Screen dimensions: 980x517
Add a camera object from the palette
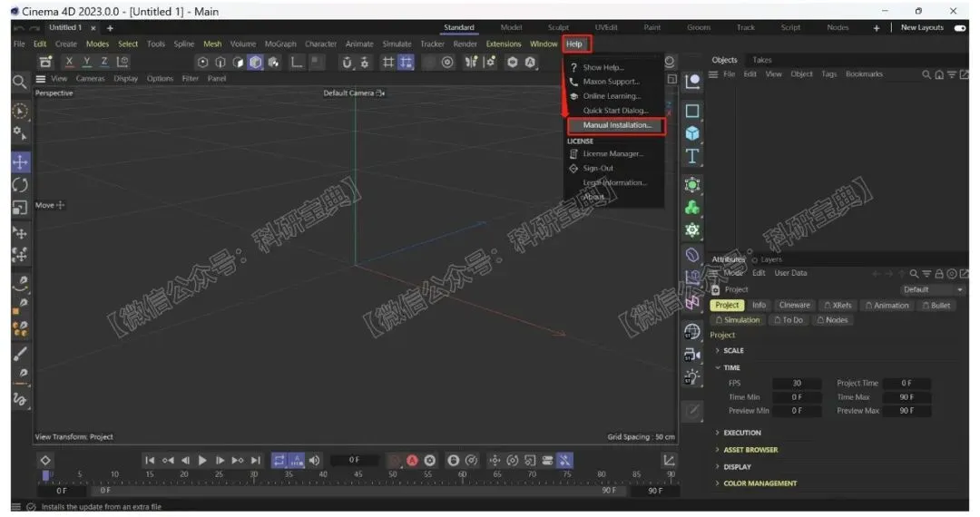pyautogui.click(x=691, y=355)
